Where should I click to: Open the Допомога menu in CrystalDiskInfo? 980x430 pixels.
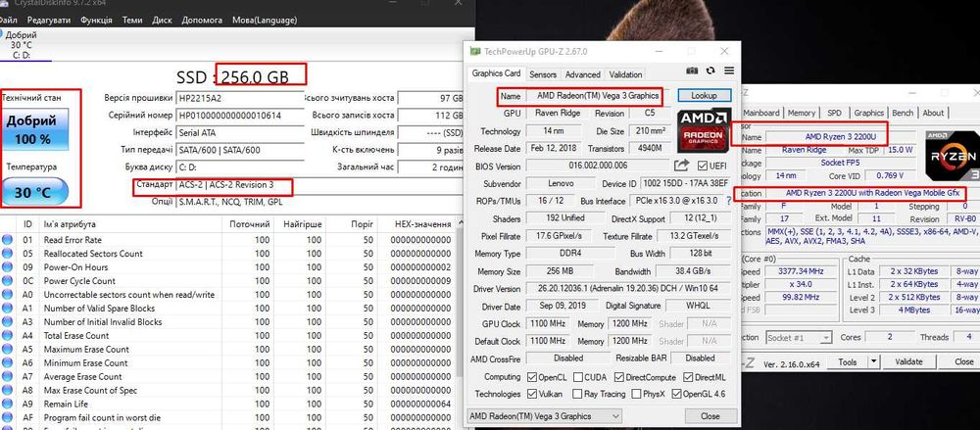tap(202, 20)
